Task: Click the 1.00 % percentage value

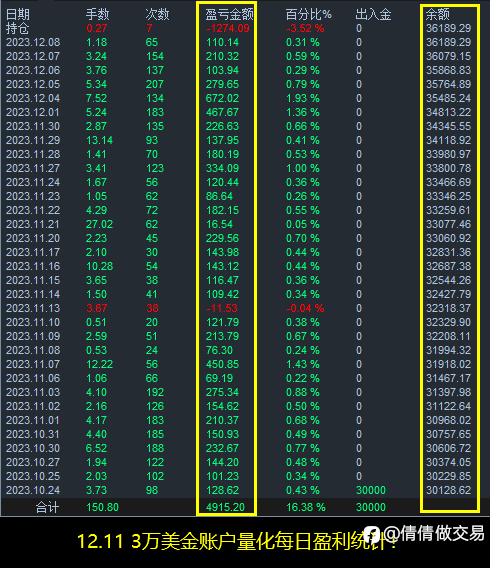Action: tap(303, 168)
